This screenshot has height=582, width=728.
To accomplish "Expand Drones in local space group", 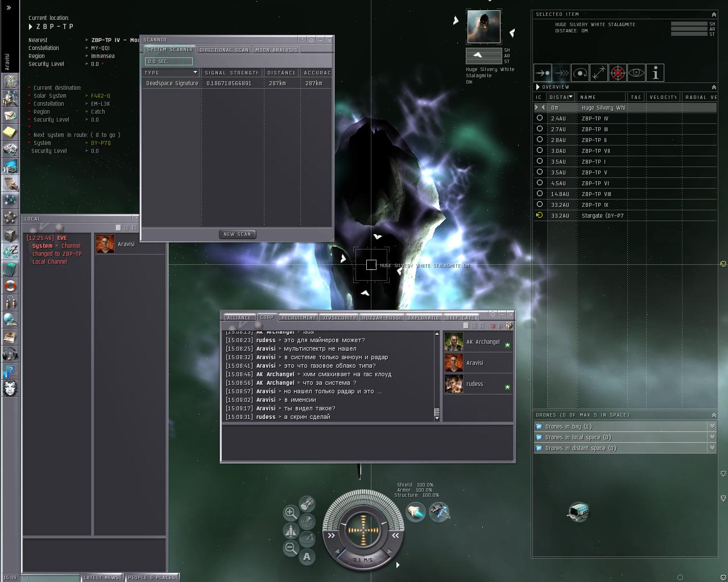I will coord(712,437).
